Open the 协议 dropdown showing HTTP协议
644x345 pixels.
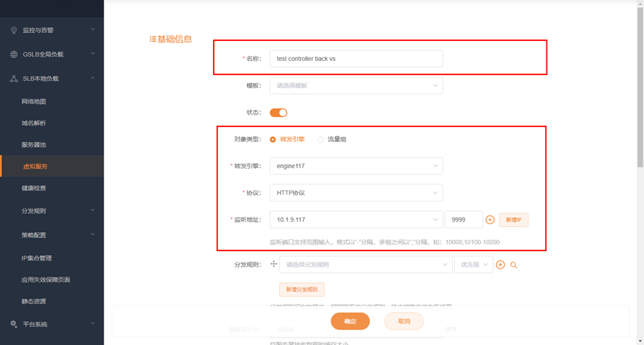tap(356, 193)
